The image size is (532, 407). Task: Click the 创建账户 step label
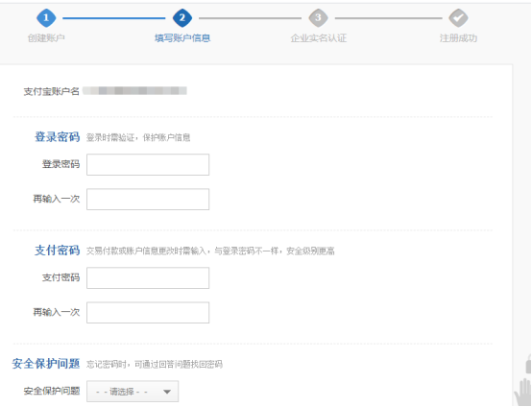tap(46, 38)
